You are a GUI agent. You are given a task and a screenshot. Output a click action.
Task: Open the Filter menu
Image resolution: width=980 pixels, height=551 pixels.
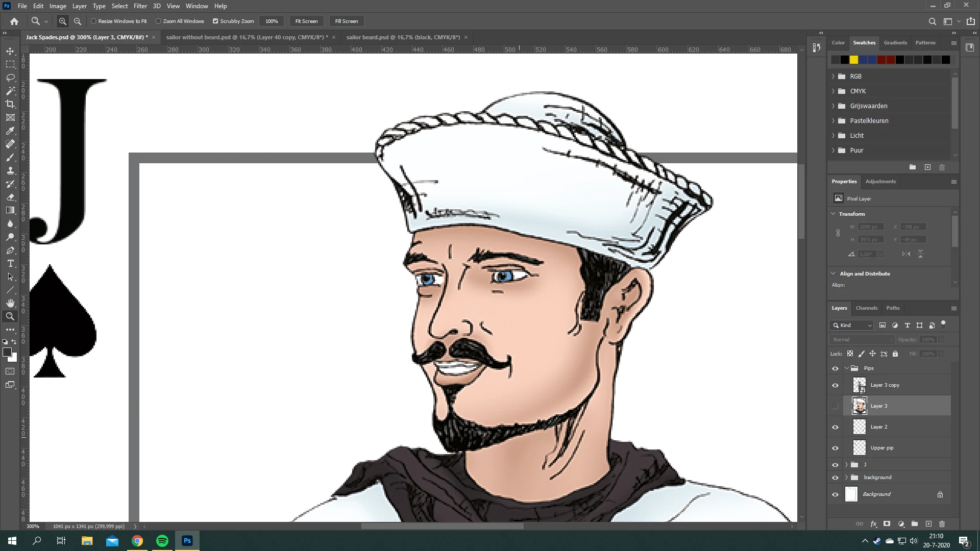coord(140,6)
